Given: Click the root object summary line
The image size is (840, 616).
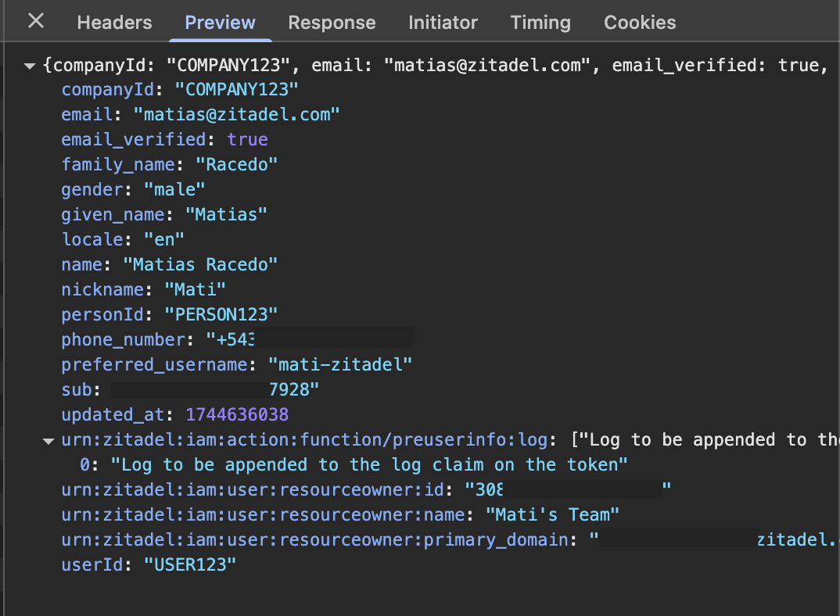Looking at the screenshot, I should pyautogui.click(x=435, y=66).
